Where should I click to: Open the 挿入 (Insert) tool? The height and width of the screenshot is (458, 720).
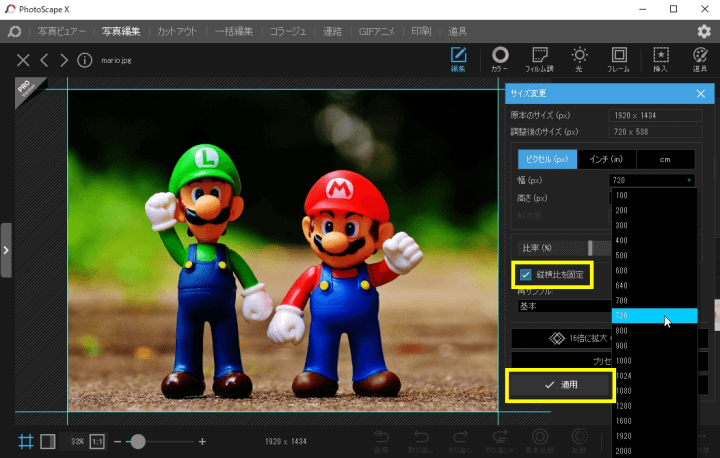tap(660, 59)
